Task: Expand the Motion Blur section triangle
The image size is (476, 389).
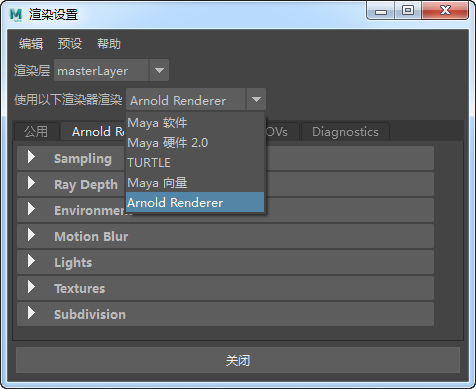Action: tap(31, 235)
